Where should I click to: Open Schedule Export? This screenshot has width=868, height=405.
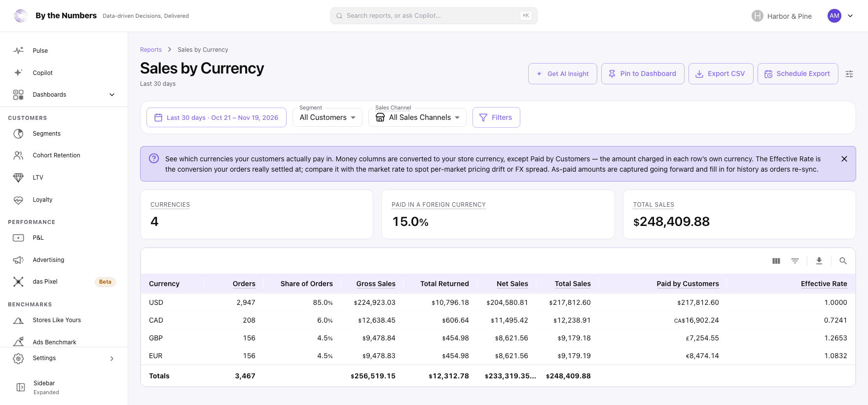pos(798,74)
